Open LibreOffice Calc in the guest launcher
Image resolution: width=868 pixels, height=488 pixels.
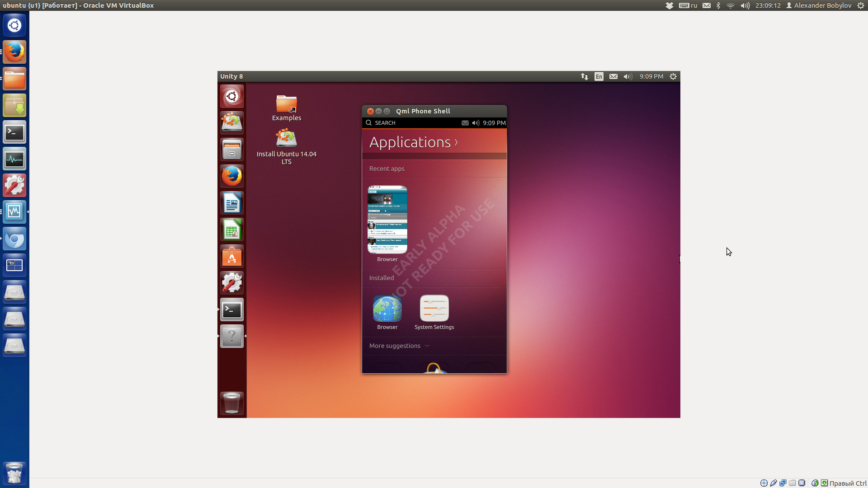pos(232,230)
